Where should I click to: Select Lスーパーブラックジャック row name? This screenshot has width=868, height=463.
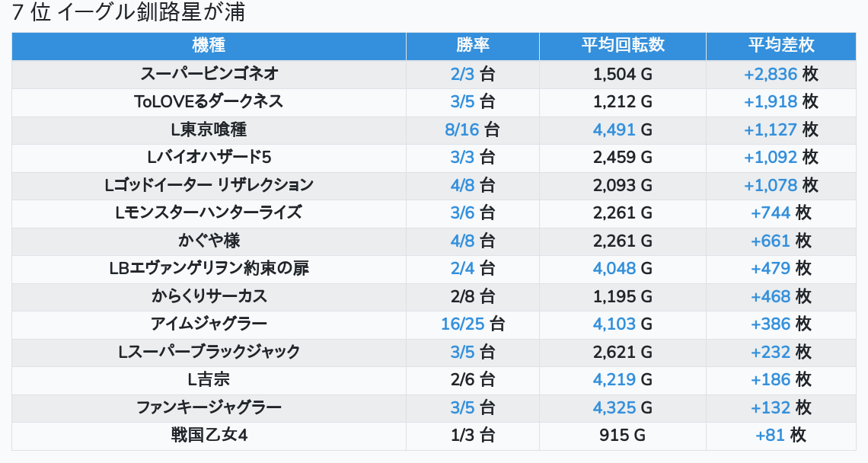tap(209, 353)
